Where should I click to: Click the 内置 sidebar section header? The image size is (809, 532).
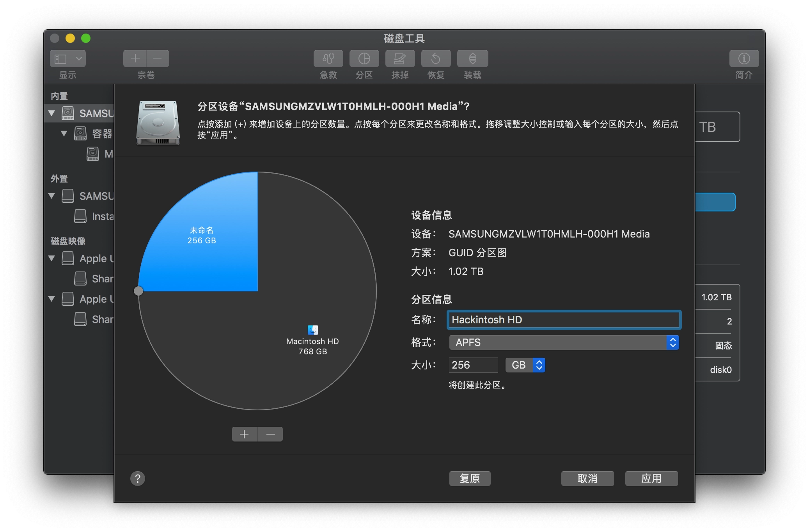click(59, 96)
